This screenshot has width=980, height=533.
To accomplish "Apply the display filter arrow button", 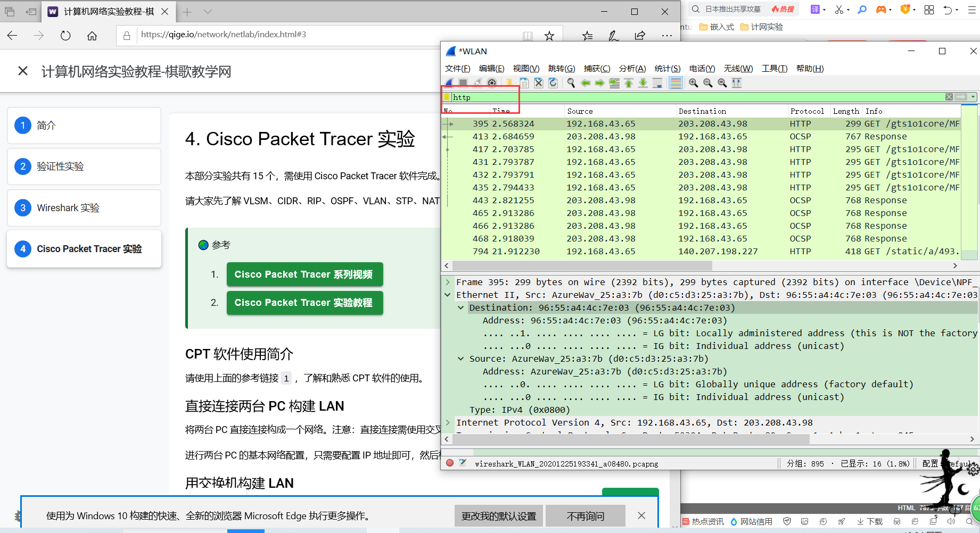I will pos(961,97).
